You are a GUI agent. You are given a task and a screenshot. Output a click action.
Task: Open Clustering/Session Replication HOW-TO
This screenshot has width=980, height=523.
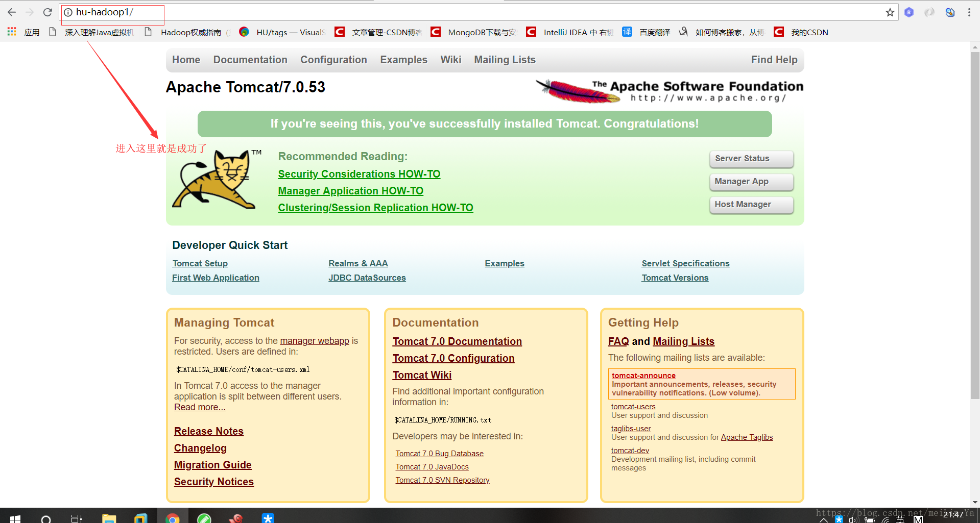click(x=375, y=208)
